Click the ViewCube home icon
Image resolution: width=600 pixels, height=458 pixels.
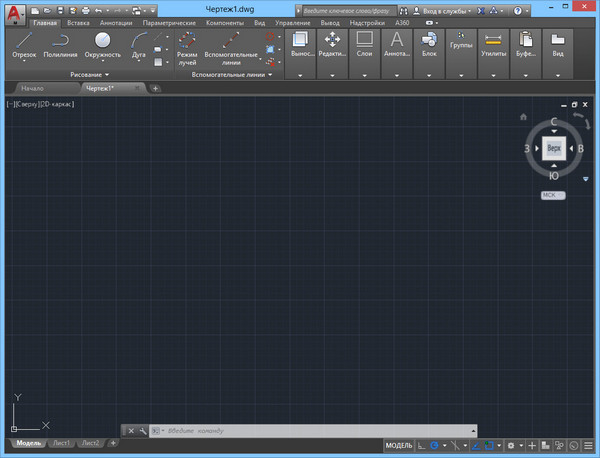click(x=523, y=117)
